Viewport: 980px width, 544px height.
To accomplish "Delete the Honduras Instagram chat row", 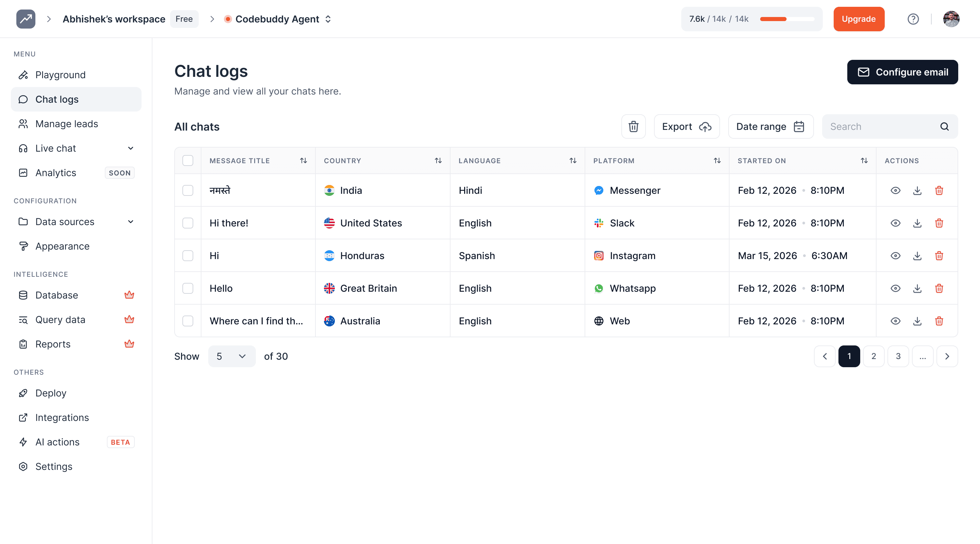I will (939, 256).
